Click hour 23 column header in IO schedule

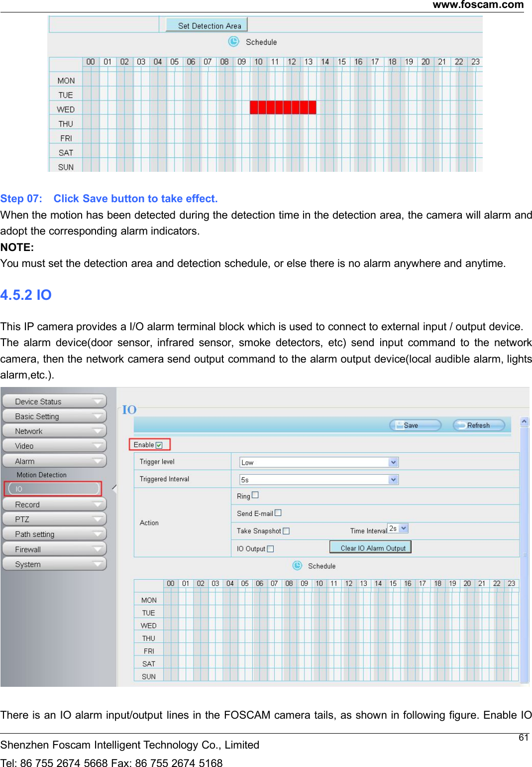click(x=512, y=583)
